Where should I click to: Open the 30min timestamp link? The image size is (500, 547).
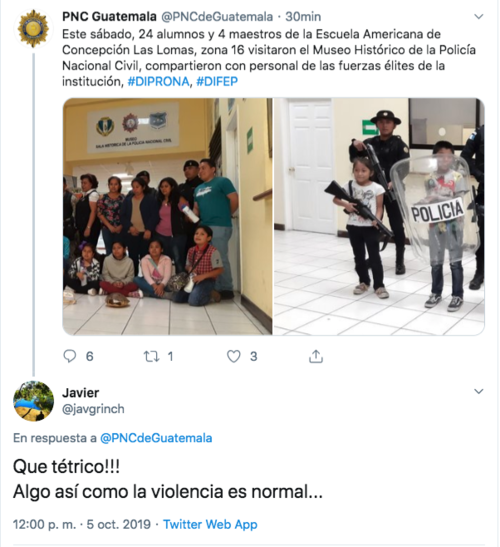point(303,16)
